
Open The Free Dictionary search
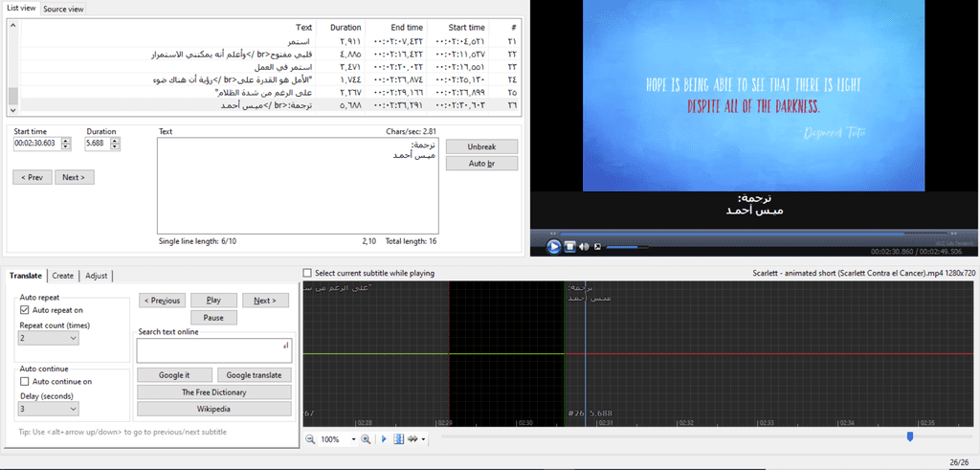214,392
